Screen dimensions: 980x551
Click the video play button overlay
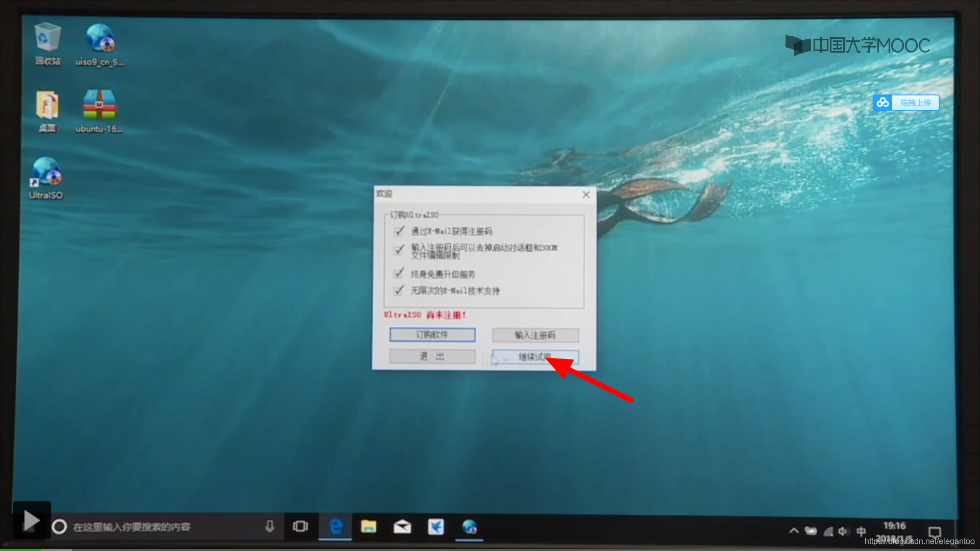tap(32, 520)
